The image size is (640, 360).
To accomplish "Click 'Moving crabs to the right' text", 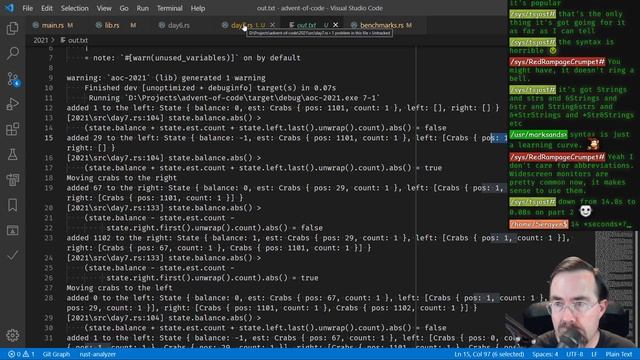I will click(122, 178).
